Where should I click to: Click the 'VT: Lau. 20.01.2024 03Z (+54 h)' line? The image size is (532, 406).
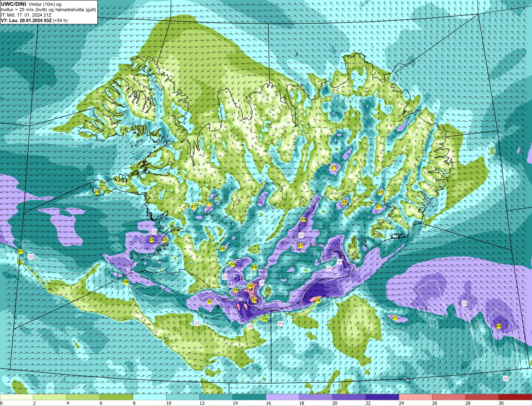pyautogui.click(x=34, y=20)
